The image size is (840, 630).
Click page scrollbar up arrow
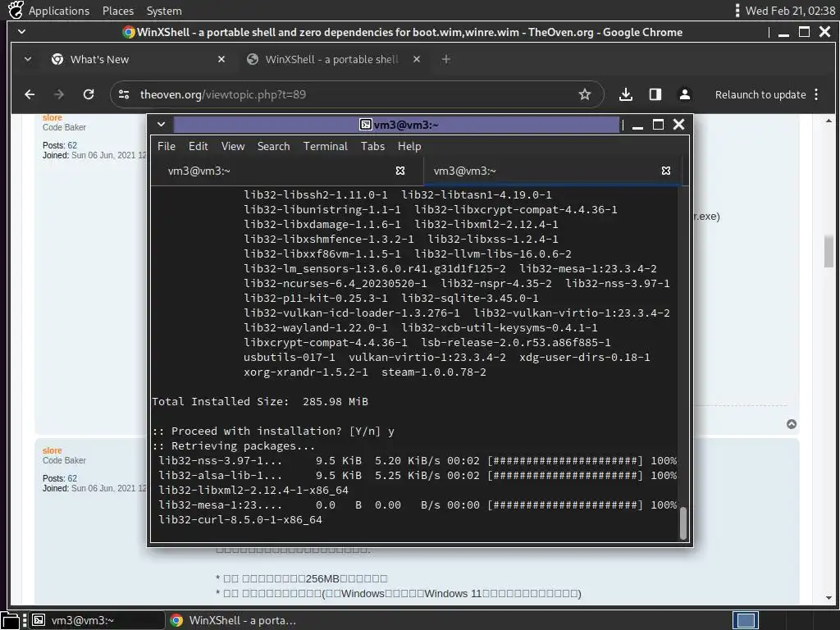pyautogui.click(x=829, y=121)
